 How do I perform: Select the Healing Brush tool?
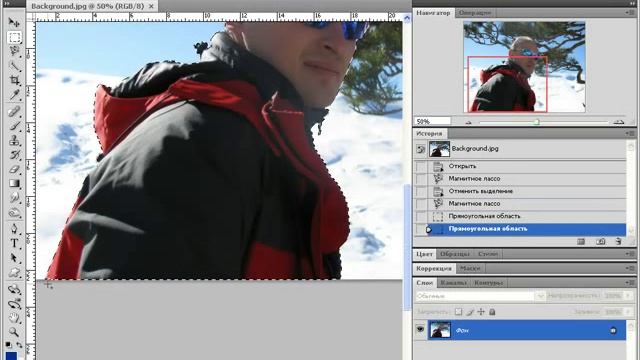click(x=14, y=111)
